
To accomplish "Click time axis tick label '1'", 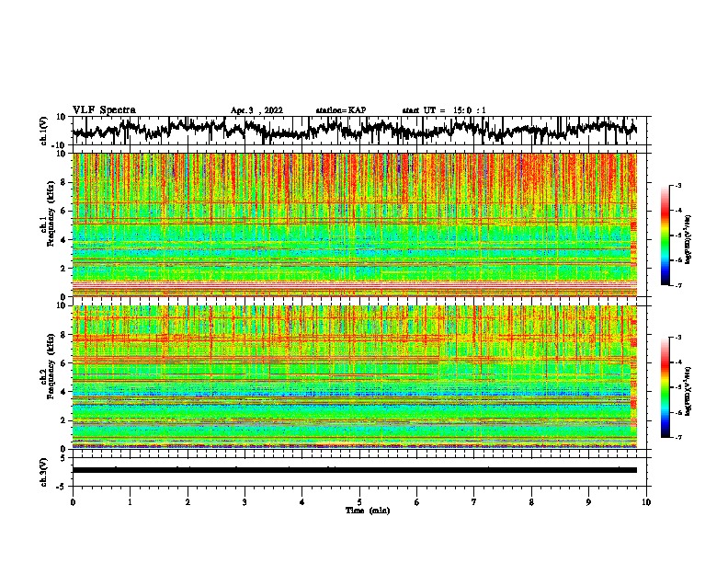I will click(x=130, y=502).
